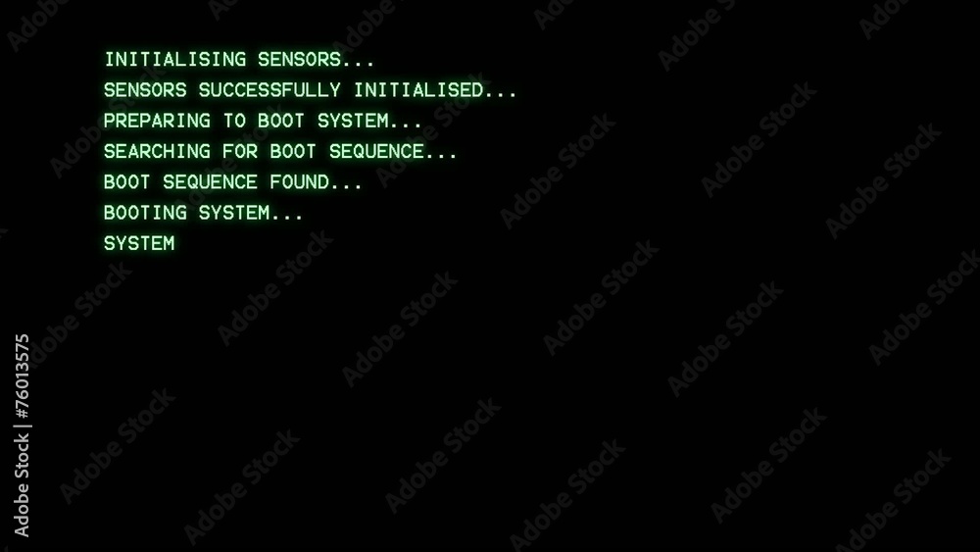Click the 'SEARCHING FOR BOOT SEQUENCE...' line

coord(280,151)
